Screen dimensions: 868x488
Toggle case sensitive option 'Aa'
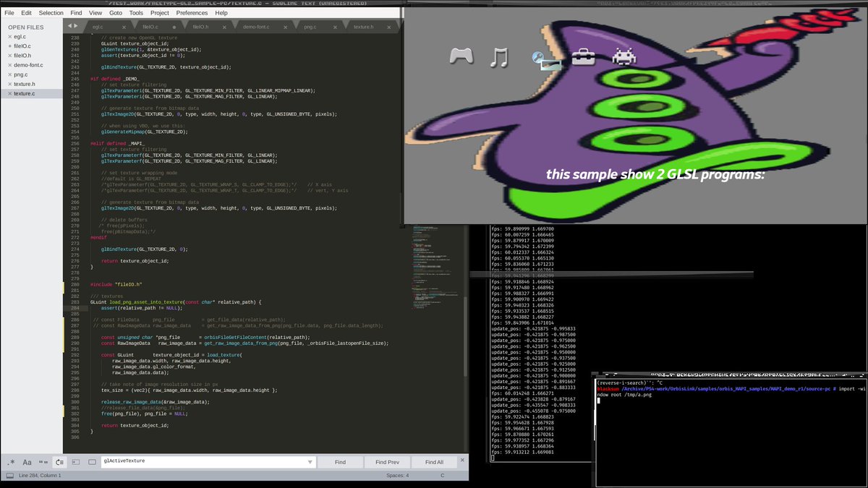point(27,462)
